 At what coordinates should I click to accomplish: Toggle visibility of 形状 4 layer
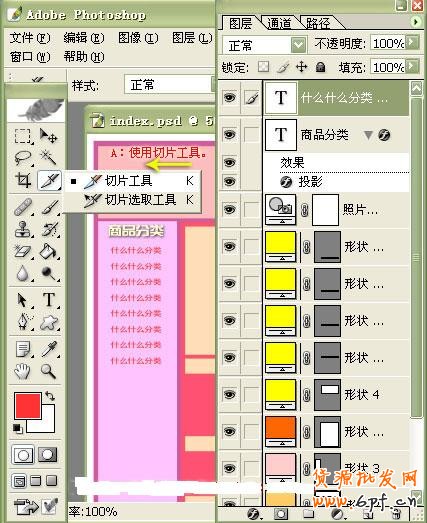coord(229,395)
